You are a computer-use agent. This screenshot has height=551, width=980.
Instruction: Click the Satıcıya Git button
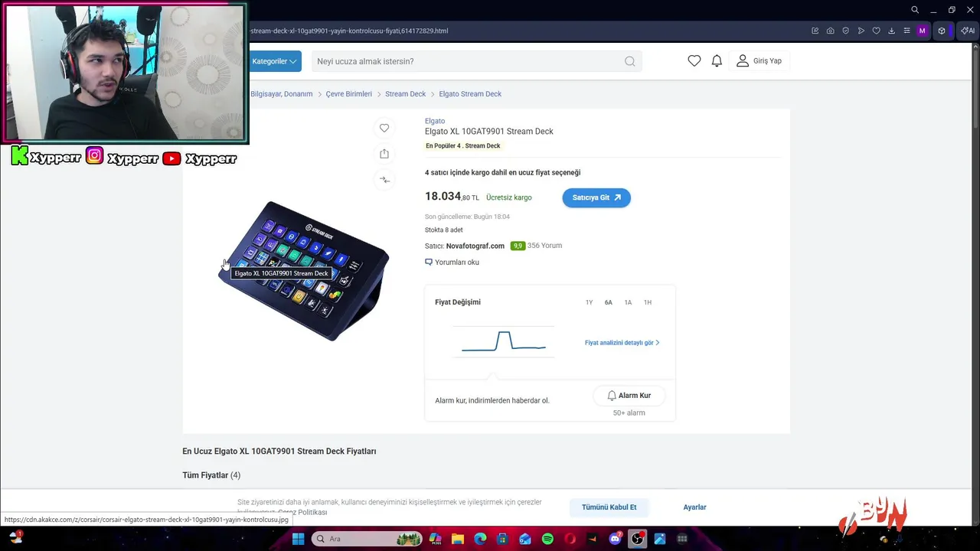click(596, 197)
